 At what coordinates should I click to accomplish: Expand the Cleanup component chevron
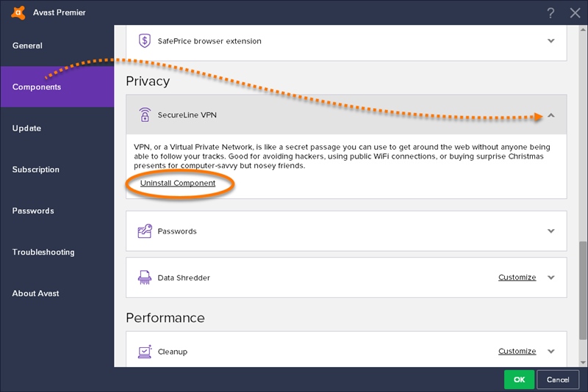pos(551,351)
